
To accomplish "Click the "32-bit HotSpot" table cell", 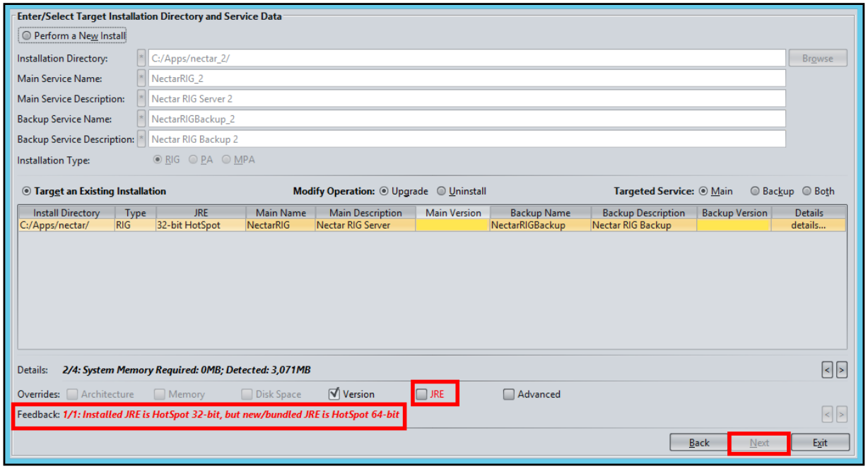I will click(x=201, y=225).
